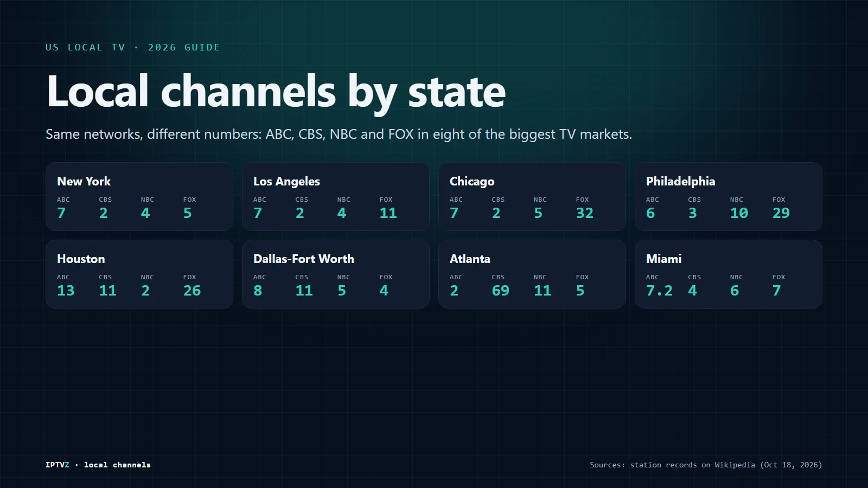Select the Chicago card title
868x488 pixels.
472,182
